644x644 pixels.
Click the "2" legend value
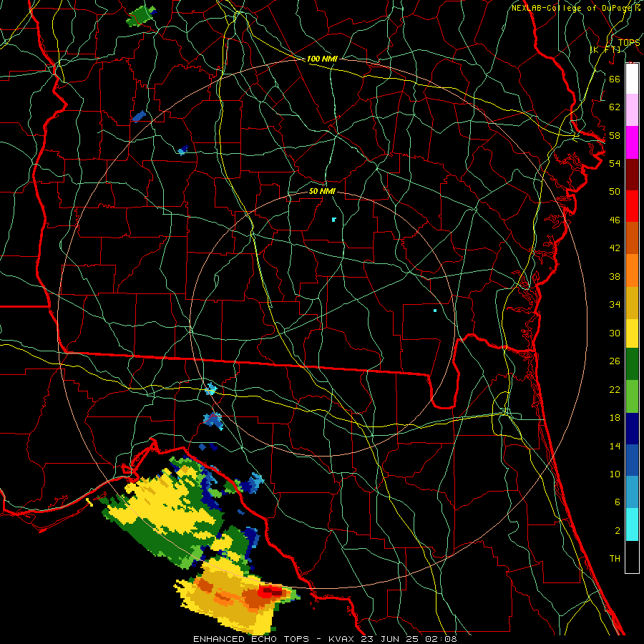point(617,531)
